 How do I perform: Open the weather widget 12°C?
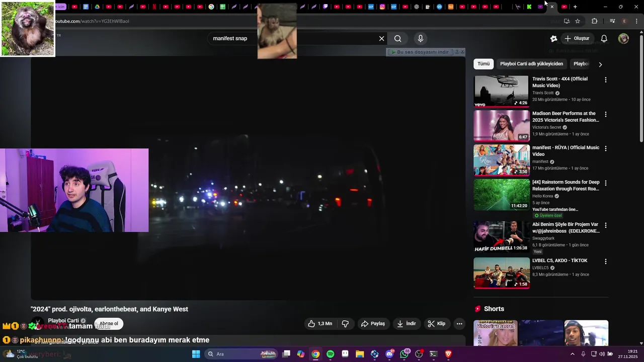coord(20,354)
